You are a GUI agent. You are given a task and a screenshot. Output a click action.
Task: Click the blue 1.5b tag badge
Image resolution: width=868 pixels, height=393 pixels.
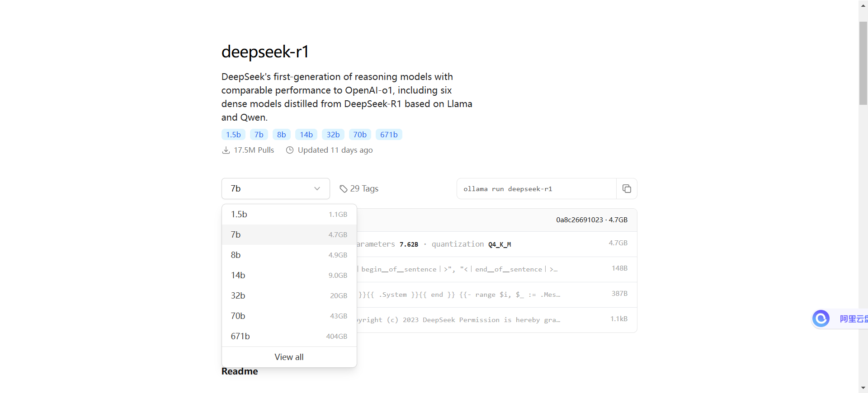(x=233, y=135)
